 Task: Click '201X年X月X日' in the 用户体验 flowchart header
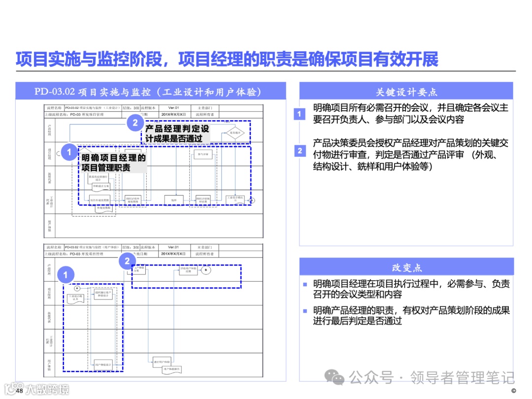pos(173,254)
